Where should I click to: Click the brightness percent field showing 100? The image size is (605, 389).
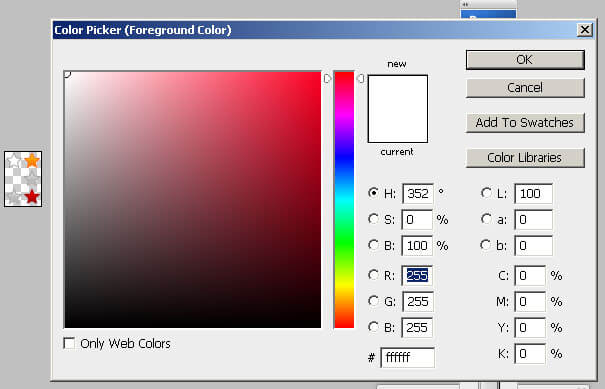coord(417,245)
